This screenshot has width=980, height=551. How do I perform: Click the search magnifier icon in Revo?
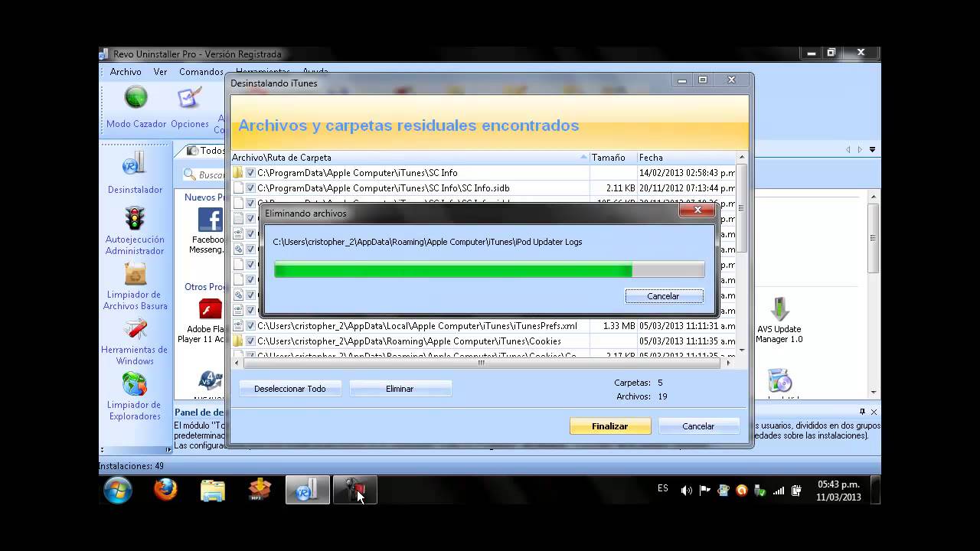(x=189, y=174)
